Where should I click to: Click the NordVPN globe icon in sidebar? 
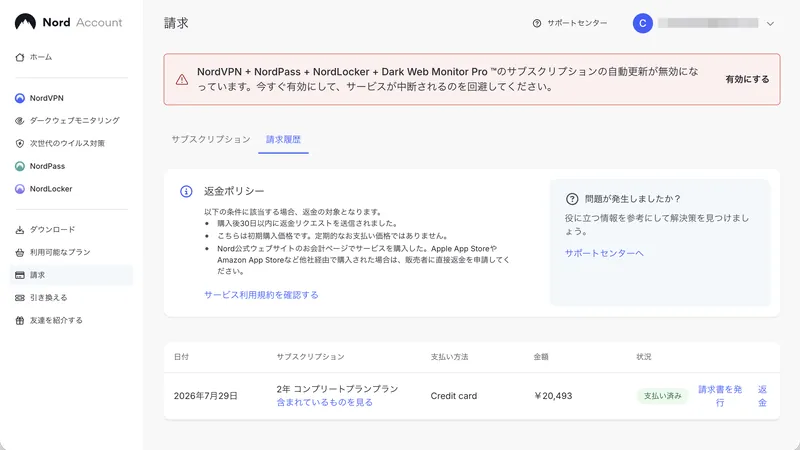(x=20, y=98)
